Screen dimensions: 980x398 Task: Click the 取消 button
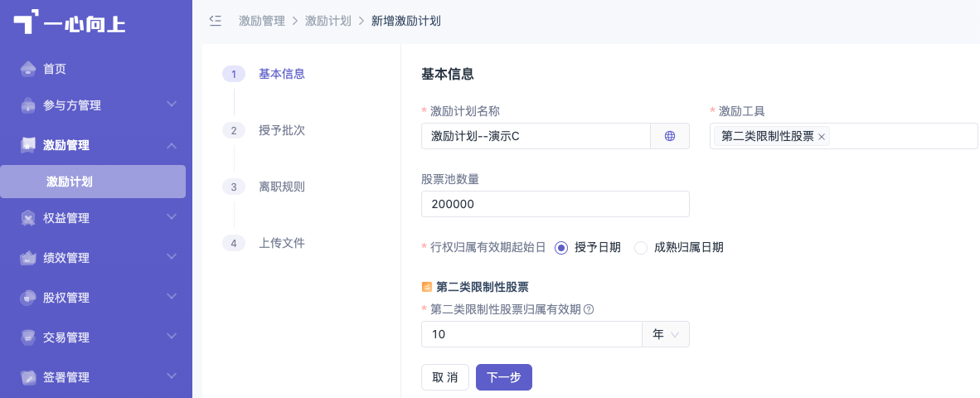pos(445,377)
